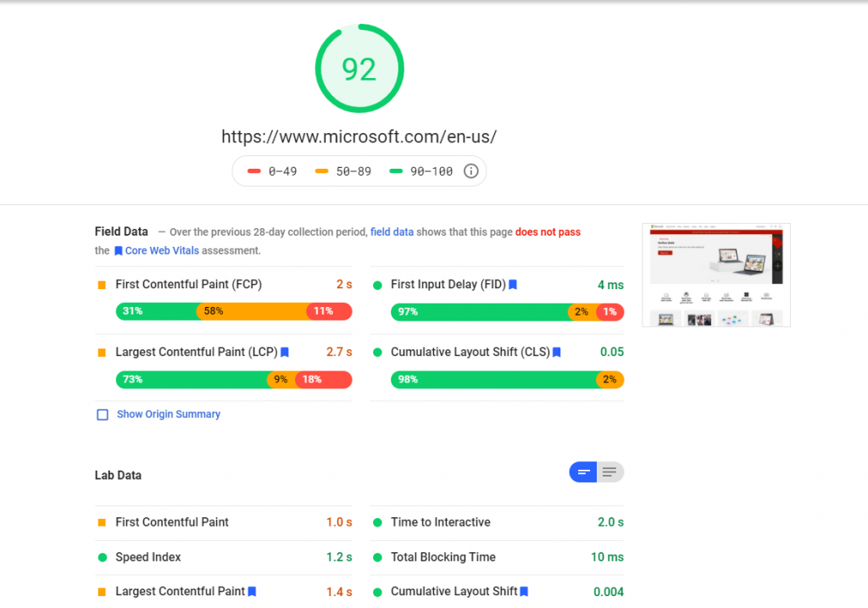The image size is (868, 608).
Task: Click the Lab First Contentful Paint value "1.0 s"
Action: pos(339,522)
